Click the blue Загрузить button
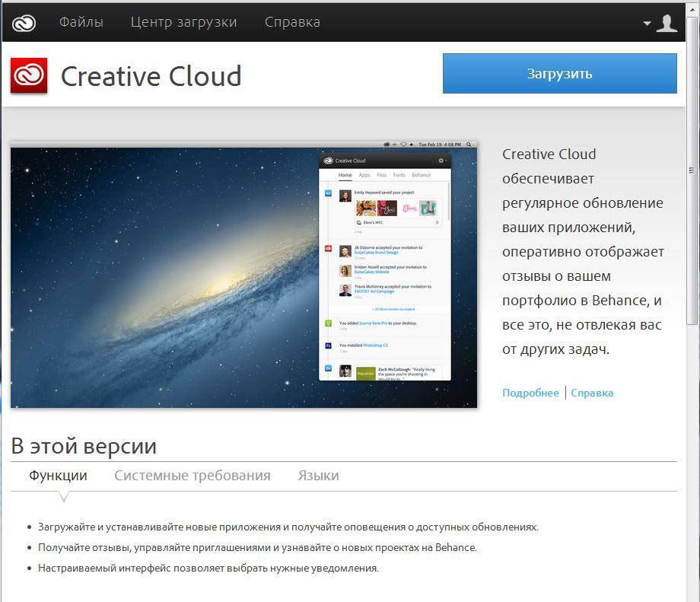The height and width of the screenshot is (602, 700). [x=559, y=73]
